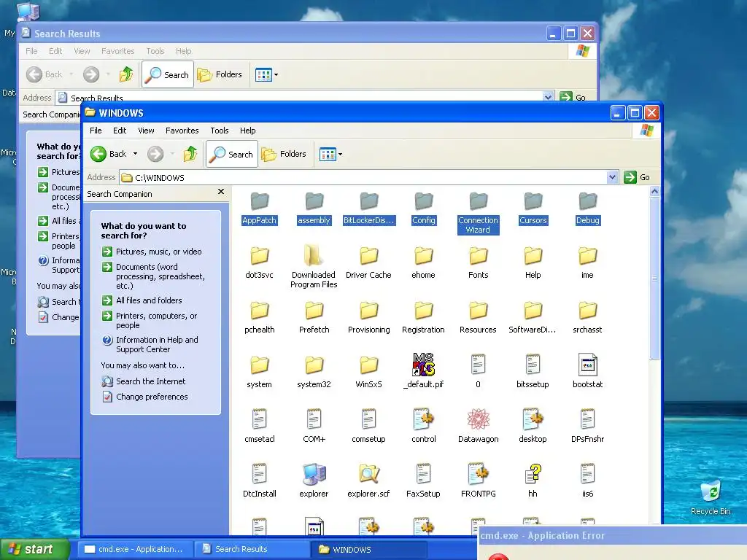Search for Pictures, music, or video
The image size is (747, 560).
[152, 252]
